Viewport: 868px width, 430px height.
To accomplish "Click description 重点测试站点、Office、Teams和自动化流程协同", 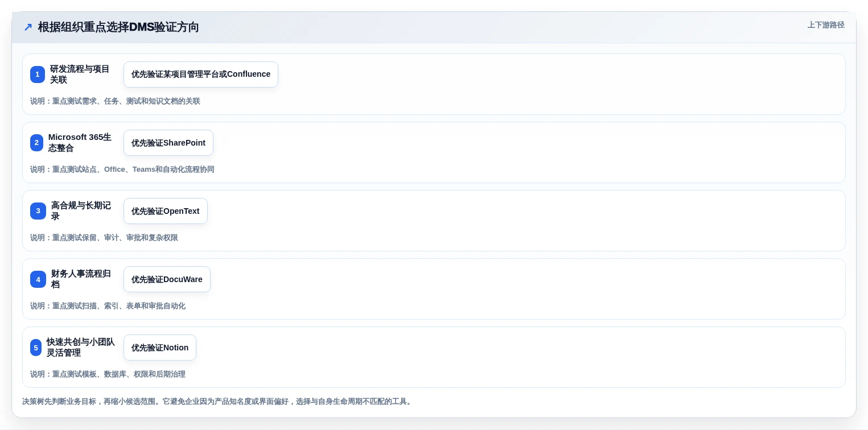I will click(133, 169).
